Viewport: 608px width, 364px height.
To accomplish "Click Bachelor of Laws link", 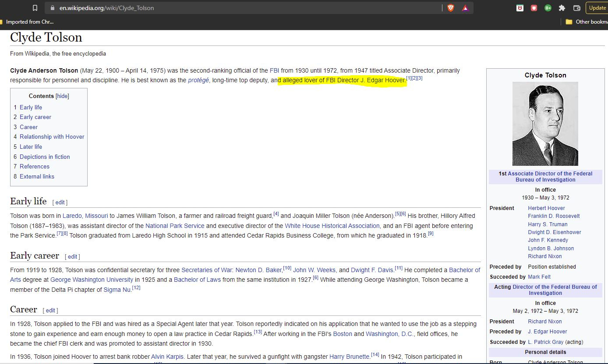I will pos(198,280).
